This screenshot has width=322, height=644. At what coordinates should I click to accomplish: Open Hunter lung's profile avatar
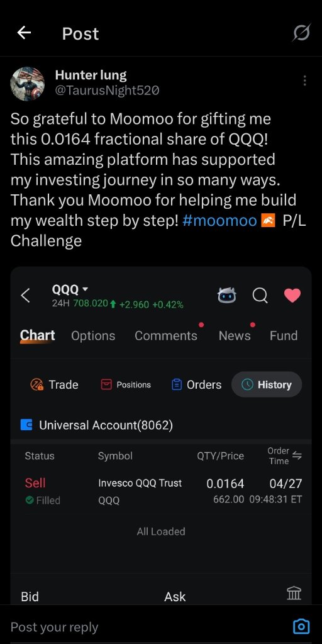pos(28,84)
